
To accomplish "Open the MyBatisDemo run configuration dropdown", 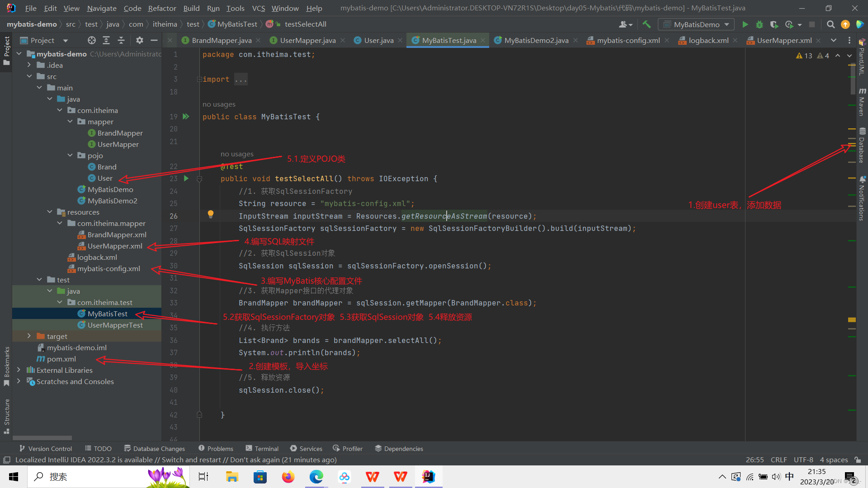I will point(696,24).
